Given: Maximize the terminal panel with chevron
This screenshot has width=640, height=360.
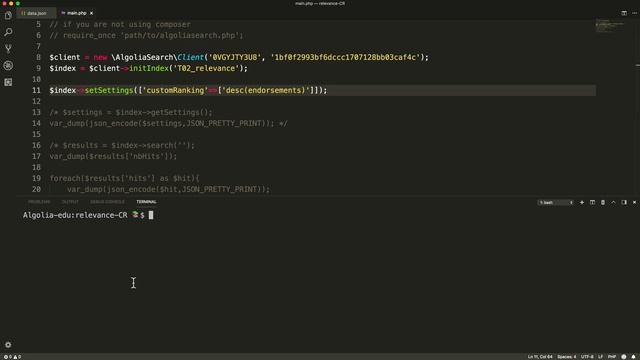Looking at the screenshot, I should pos(613,202).
